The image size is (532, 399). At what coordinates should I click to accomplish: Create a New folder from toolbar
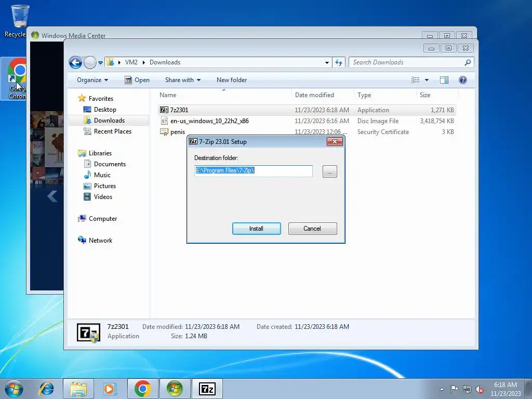(232, 80)
